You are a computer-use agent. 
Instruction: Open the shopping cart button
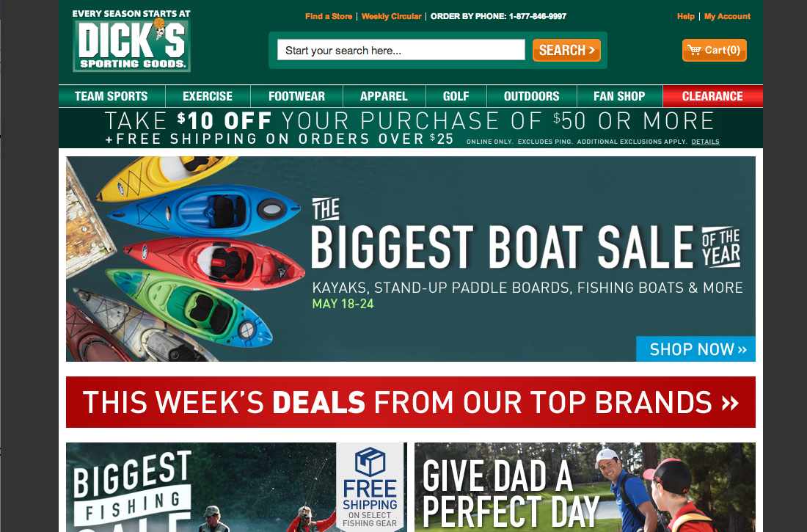click(x=715, y=50)
